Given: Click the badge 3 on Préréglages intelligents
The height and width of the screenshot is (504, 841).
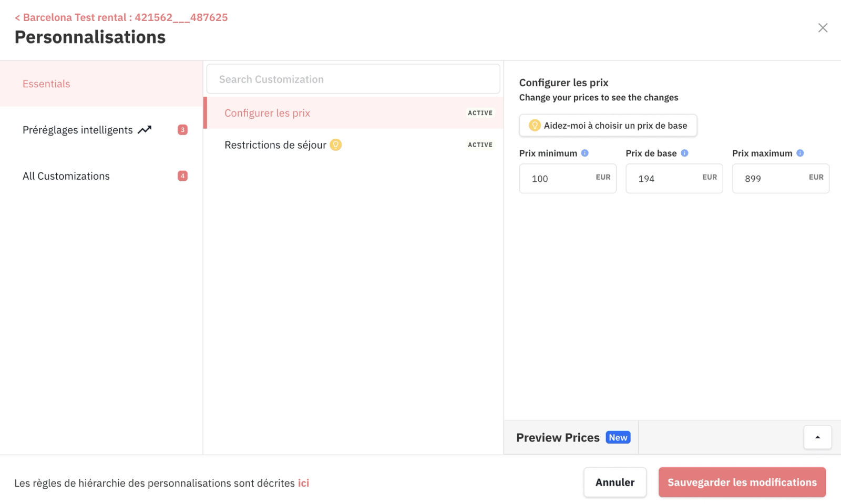Looking at the screenshot, I should (182, 130).
